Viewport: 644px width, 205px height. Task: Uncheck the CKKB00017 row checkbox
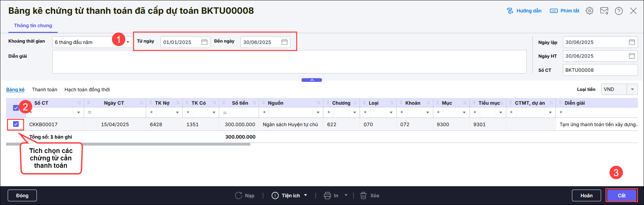point(16,124)
